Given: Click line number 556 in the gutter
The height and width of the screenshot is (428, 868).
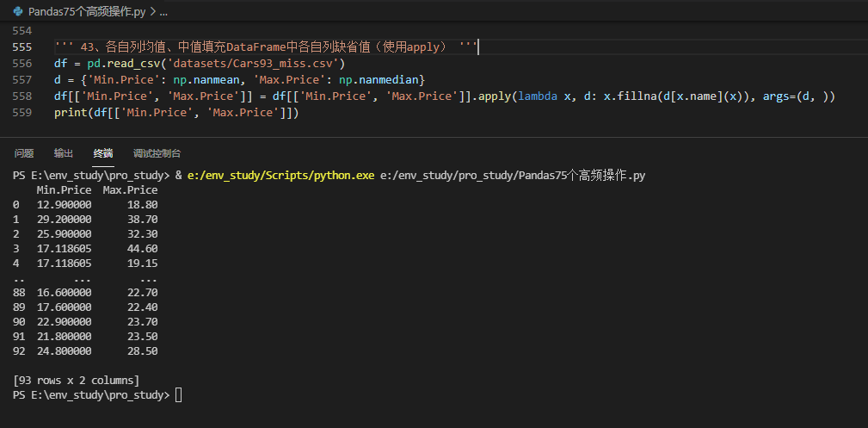Looking at the screenshot, I should click(x=22, y=63).
